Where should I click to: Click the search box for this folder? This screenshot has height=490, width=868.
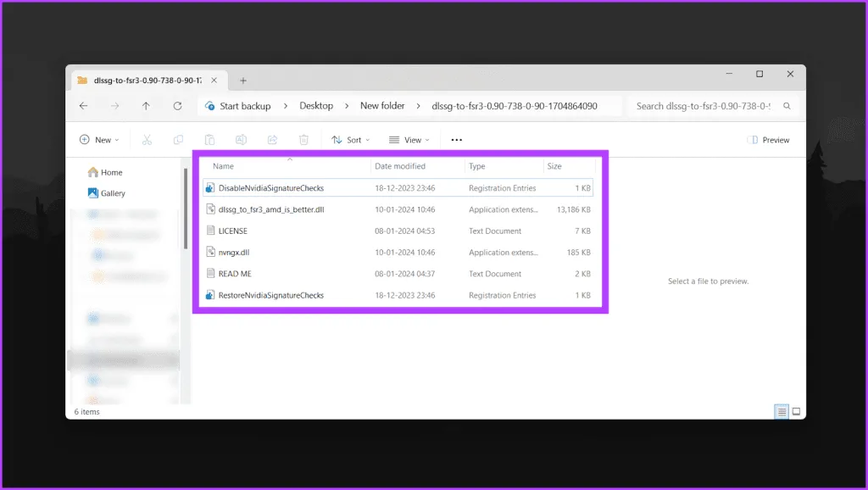coord(708,106)
